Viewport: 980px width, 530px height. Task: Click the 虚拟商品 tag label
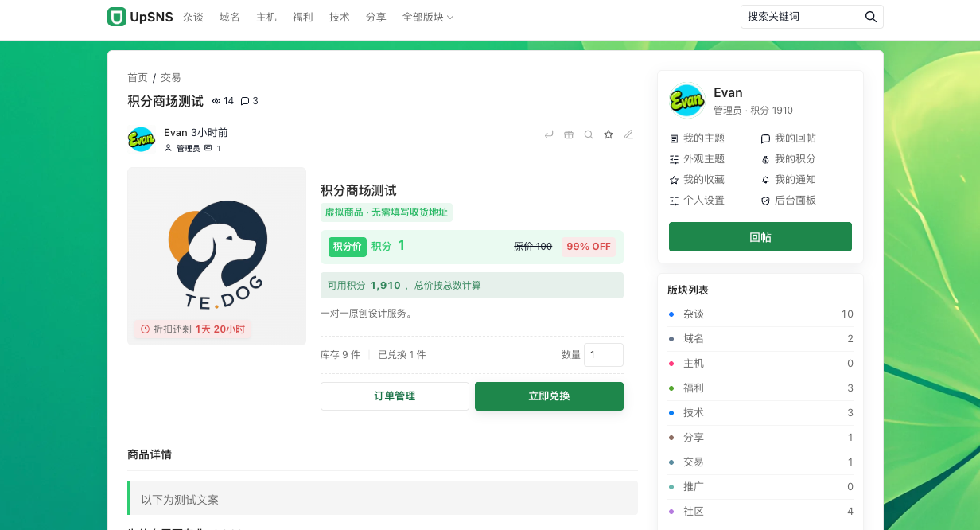[x=387, y=212]
